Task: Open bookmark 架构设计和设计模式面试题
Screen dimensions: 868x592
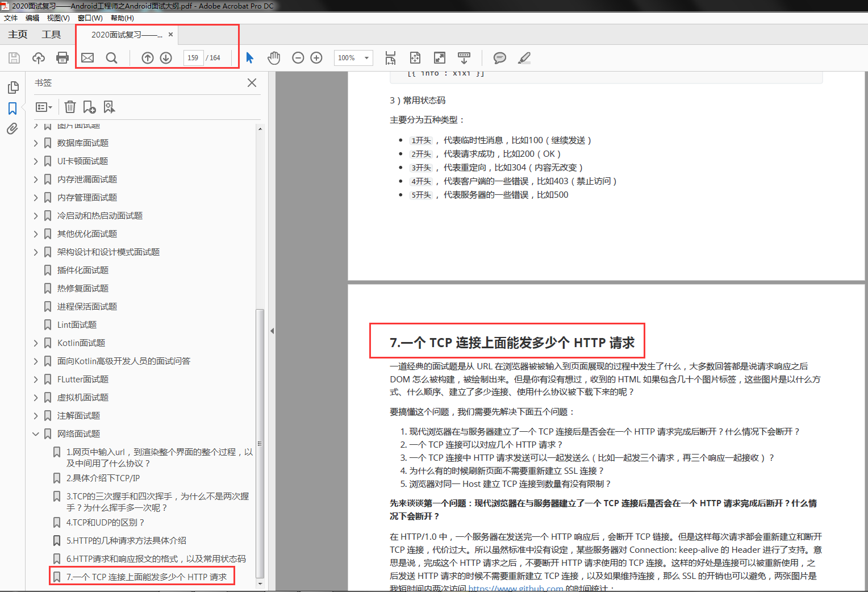Action: (108, 252)
